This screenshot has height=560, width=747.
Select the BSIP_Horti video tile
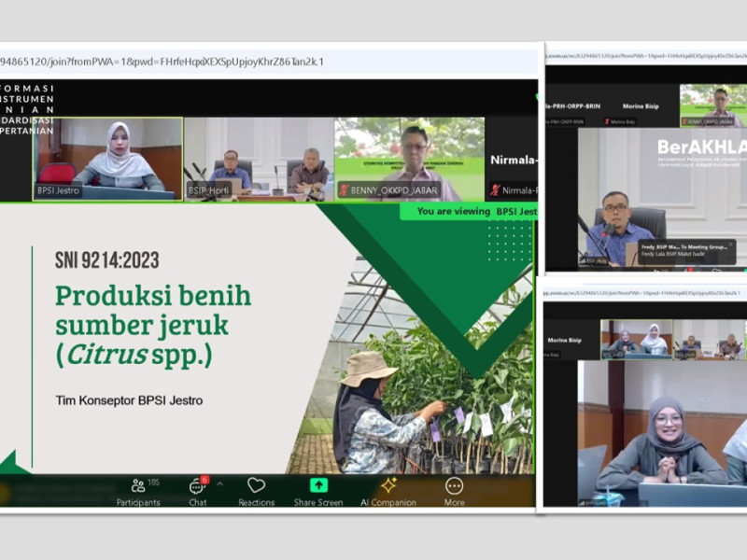coord(259,159)
